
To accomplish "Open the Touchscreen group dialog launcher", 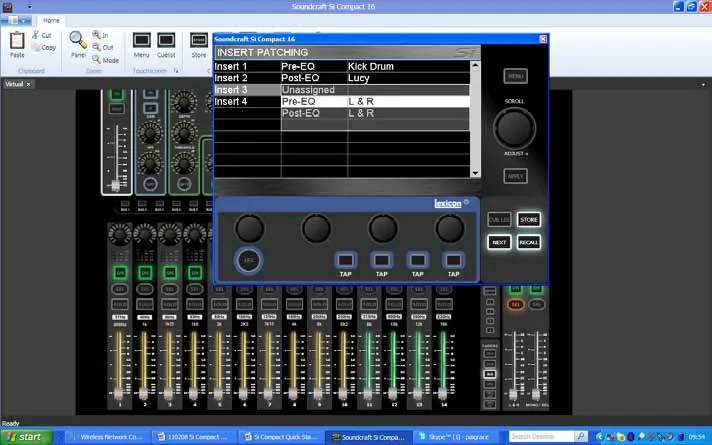I will pos(176,71).
